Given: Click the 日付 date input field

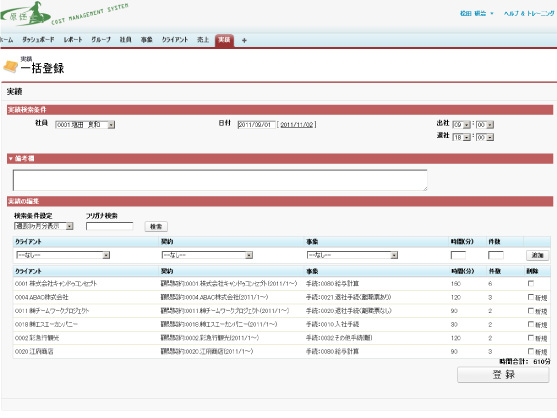Looking at the screenshot, I should [x=256, y=125].
